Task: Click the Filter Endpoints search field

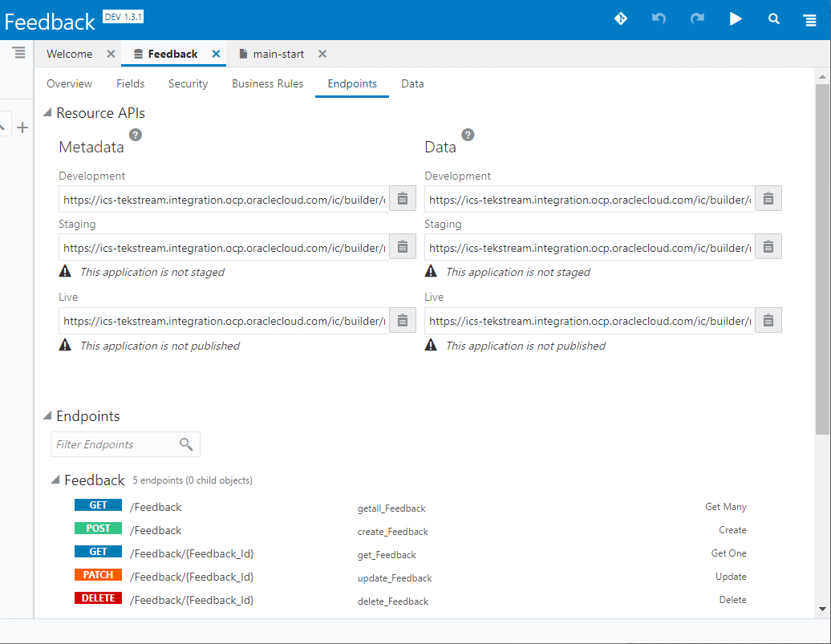Action: pyautogui.click(x=126, y=444)
